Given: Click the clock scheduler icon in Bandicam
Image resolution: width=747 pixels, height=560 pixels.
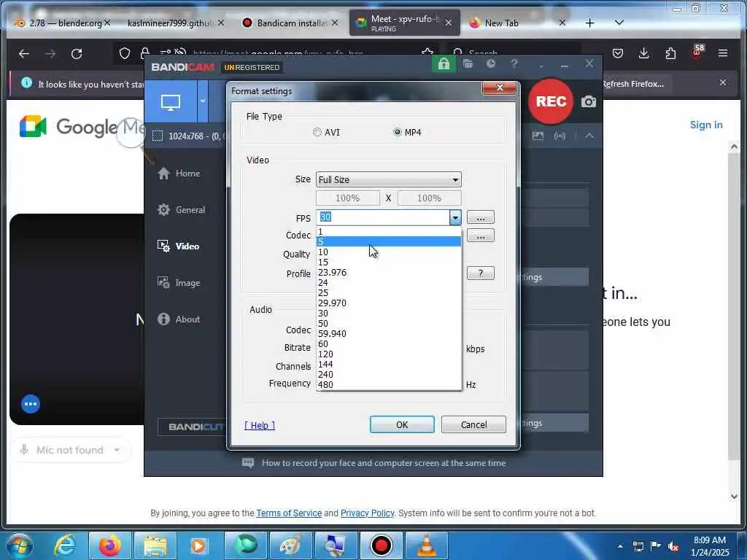Looking at the screenshot, I should click(491, 63).
